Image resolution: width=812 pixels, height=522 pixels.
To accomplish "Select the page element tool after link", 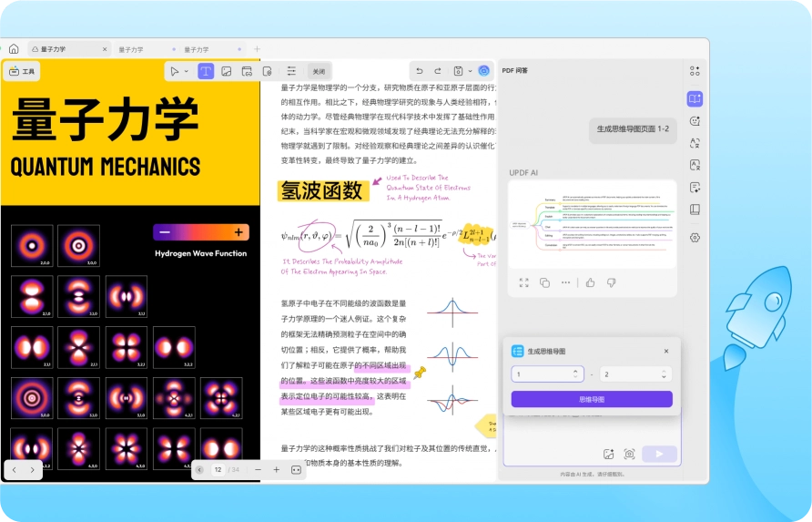I will [268, 71].
